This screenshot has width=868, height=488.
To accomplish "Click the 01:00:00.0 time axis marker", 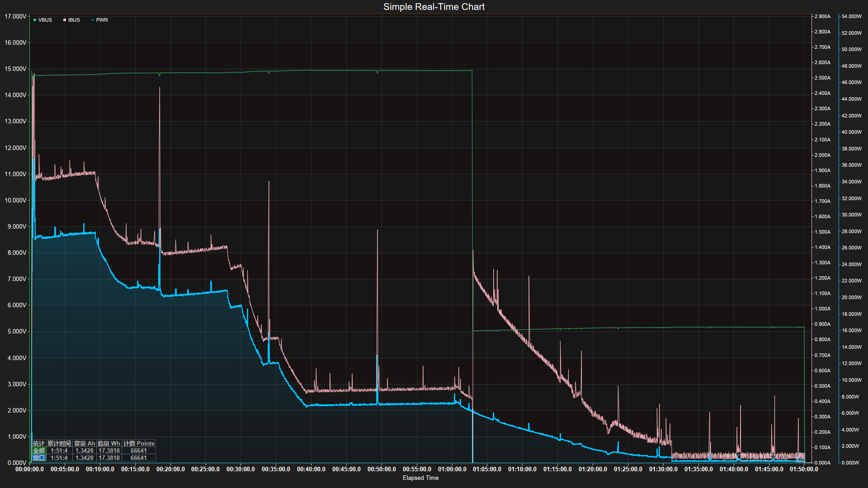I will tap(452, 469).
